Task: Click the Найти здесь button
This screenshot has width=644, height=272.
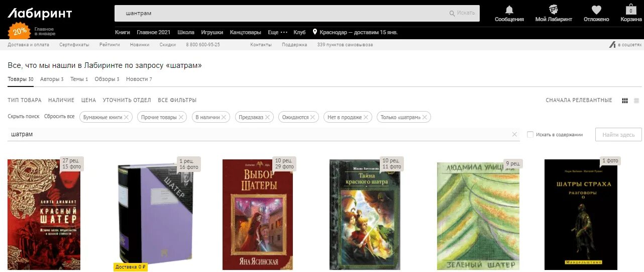Action: 618,134
